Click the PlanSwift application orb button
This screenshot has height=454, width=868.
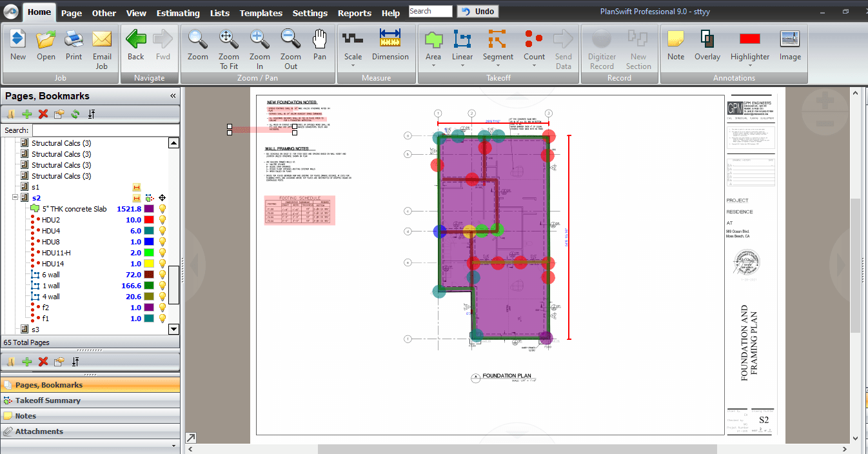(11, 10)
